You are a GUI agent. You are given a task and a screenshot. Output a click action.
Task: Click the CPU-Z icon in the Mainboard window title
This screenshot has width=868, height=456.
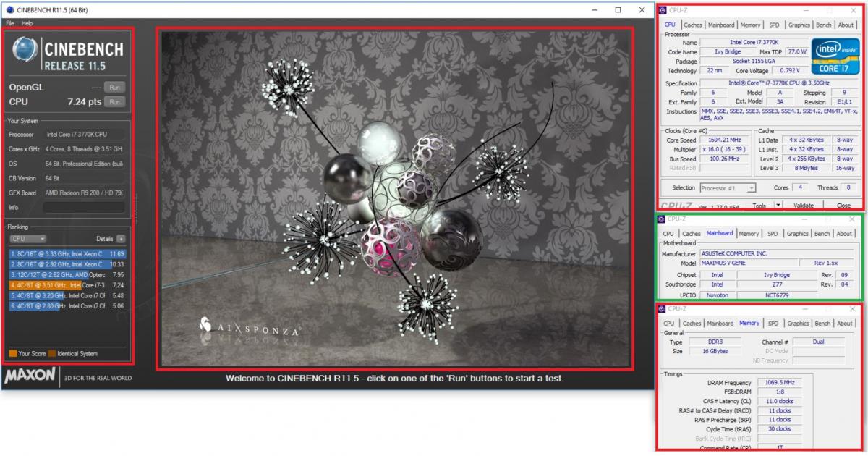click(662, 219)
